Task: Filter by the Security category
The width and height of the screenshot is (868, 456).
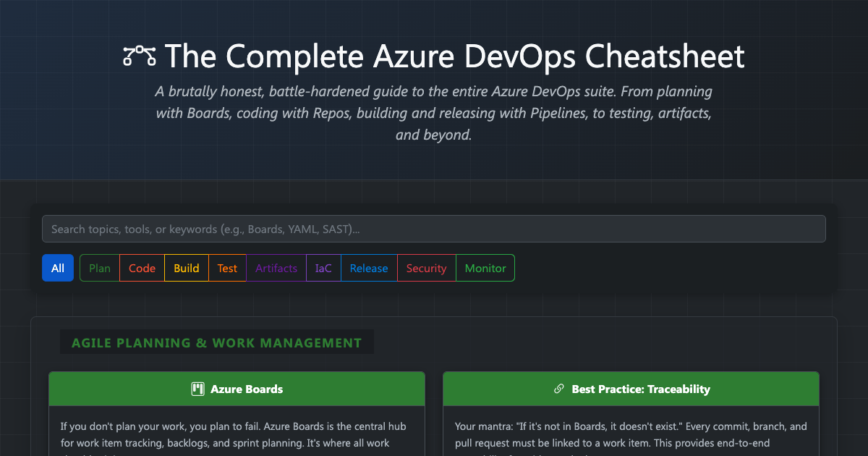Action: [427, 268]
